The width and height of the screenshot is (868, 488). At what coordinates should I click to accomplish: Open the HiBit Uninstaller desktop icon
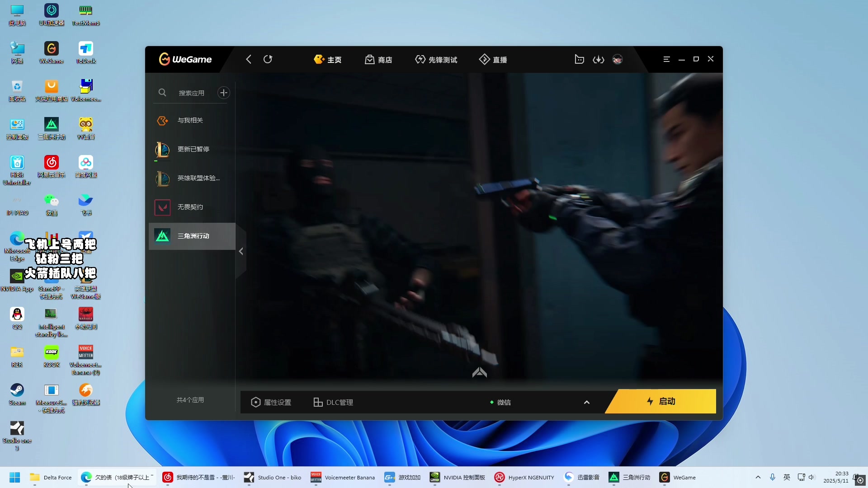tap(17, 169)
